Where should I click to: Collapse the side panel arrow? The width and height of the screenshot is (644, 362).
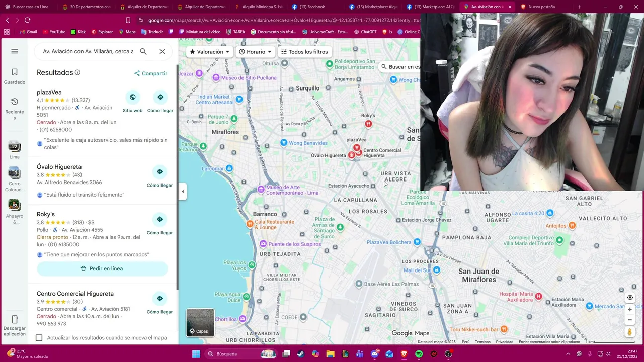(x=183, y=191)
